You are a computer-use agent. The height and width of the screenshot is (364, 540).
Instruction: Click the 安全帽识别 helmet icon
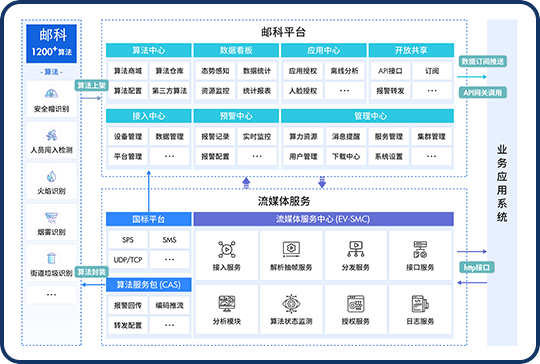(x=51, y=94)
